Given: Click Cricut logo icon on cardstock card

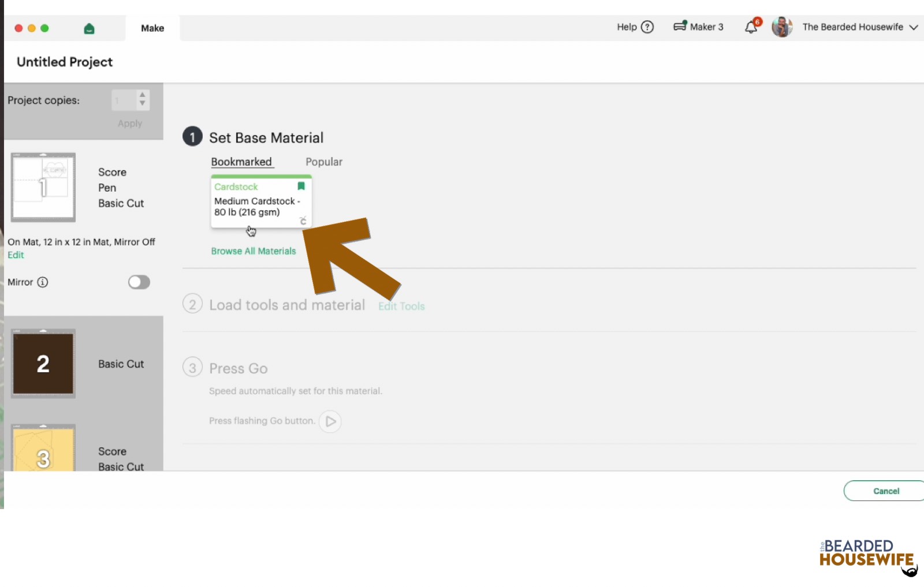Looking at the screenshot, I should pyautogui.click(x=303, y=221).
